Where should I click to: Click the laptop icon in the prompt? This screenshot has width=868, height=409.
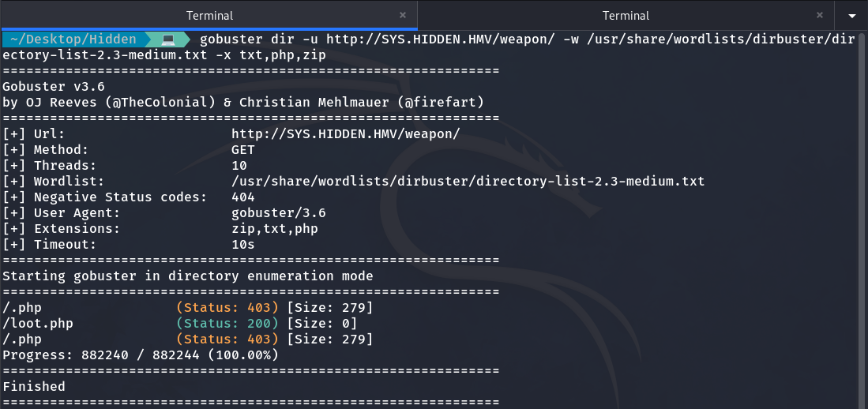coord(168,39)
